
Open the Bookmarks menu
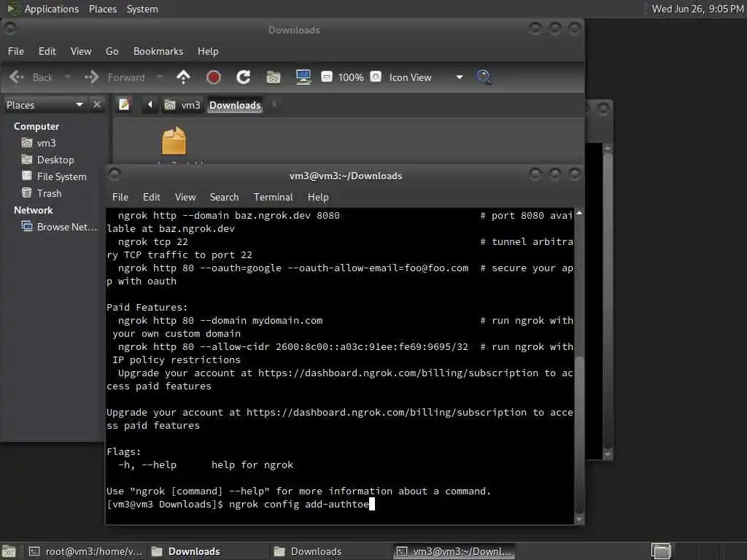point(158,51)
